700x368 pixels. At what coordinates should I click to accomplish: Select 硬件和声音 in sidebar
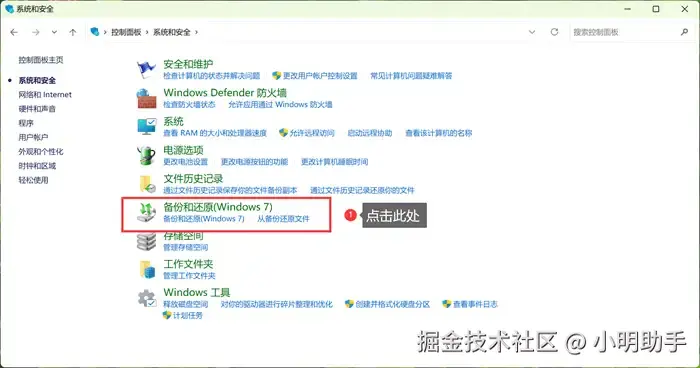[37, 109]
